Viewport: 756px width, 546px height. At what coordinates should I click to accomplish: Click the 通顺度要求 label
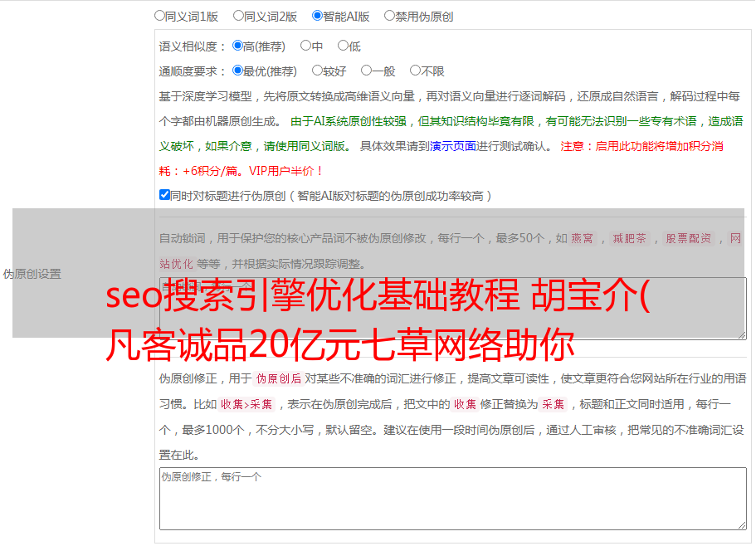192,72
